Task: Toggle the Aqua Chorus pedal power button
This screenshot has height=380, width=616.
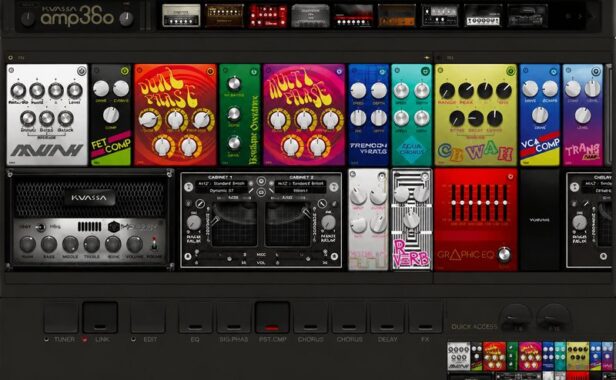Action: pyautogui.click(x=425, y=71)
